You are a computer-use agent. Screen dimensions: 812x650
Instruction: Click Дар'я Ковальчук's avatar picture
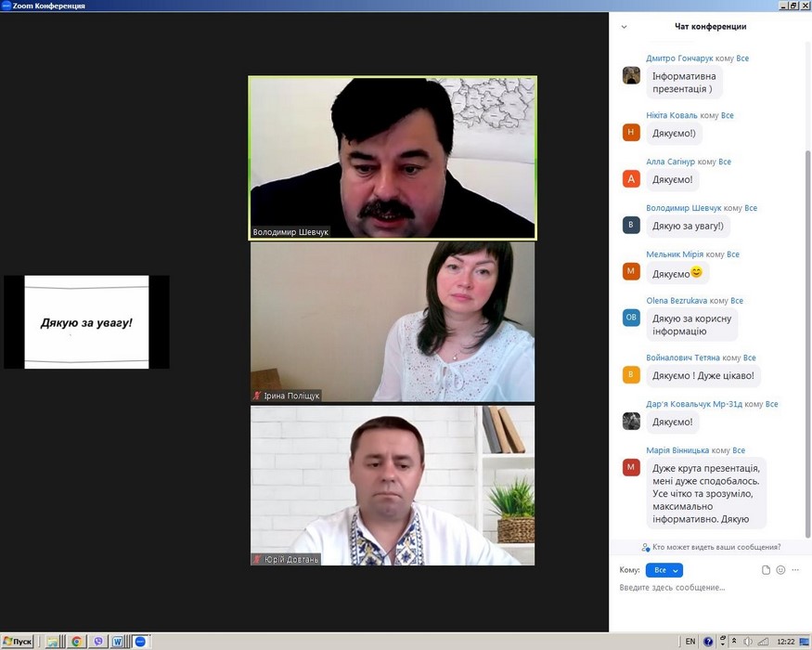(631, 421)
